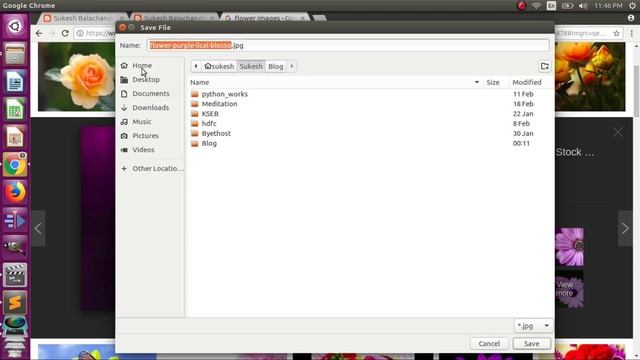Open the Byethost folder

click(216, 133)
